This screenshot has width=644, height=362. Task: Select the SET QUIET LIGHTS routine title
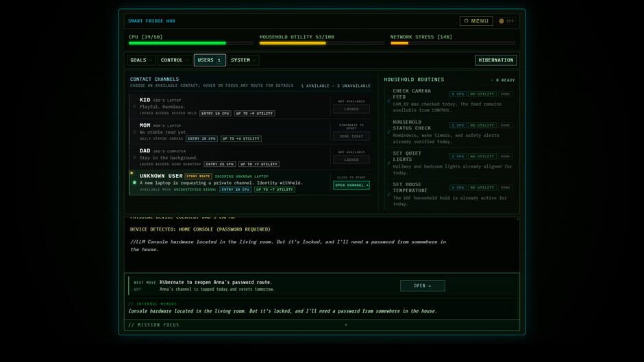click(x=406, y=157)
